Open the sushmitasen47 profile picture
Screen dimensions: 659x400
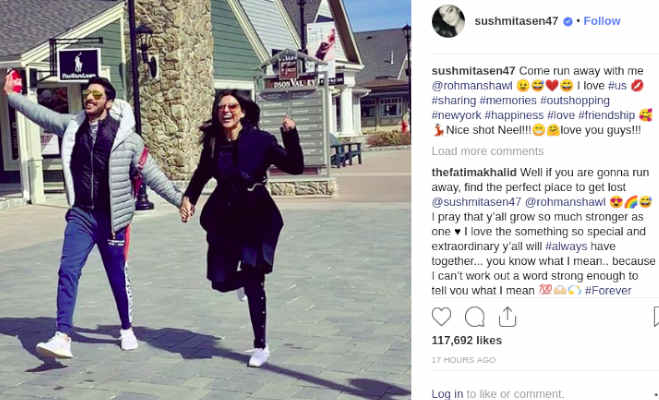[x=448, y=21]
